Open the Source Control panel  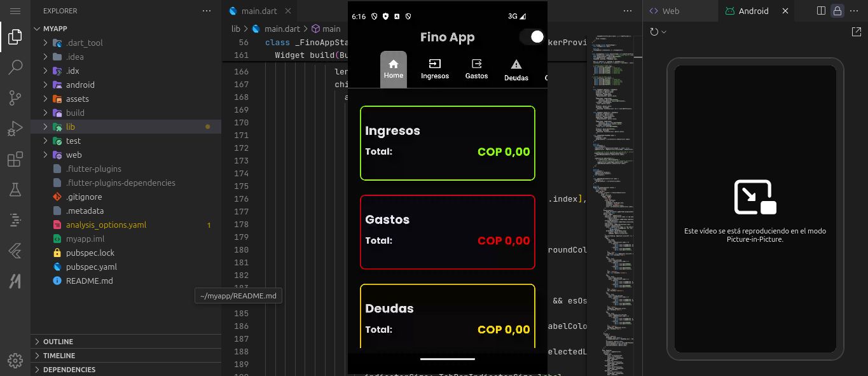click(x=15, y=98)
